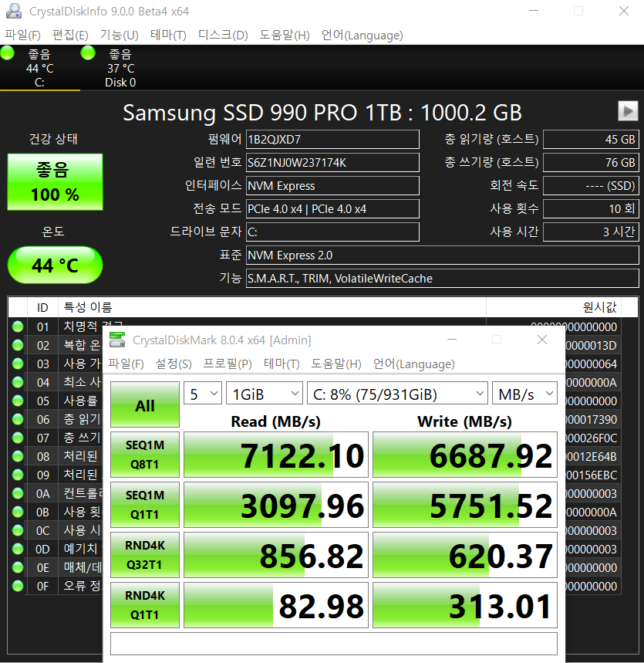Run the RND4K Q1T1 benchmark
The width and height of the screenshot is (644, 663).
145,605
